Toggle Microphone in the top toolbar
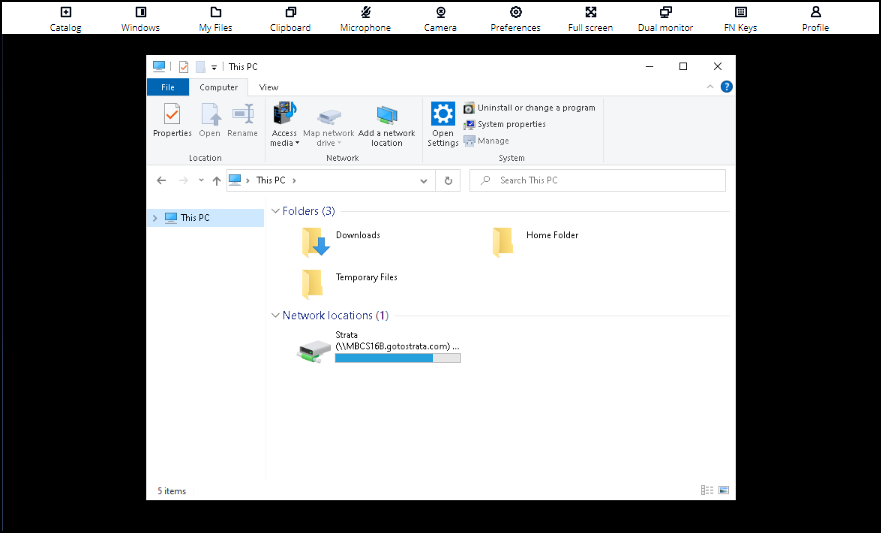Screen dimensions: 881x533 [x=365, y=19]
